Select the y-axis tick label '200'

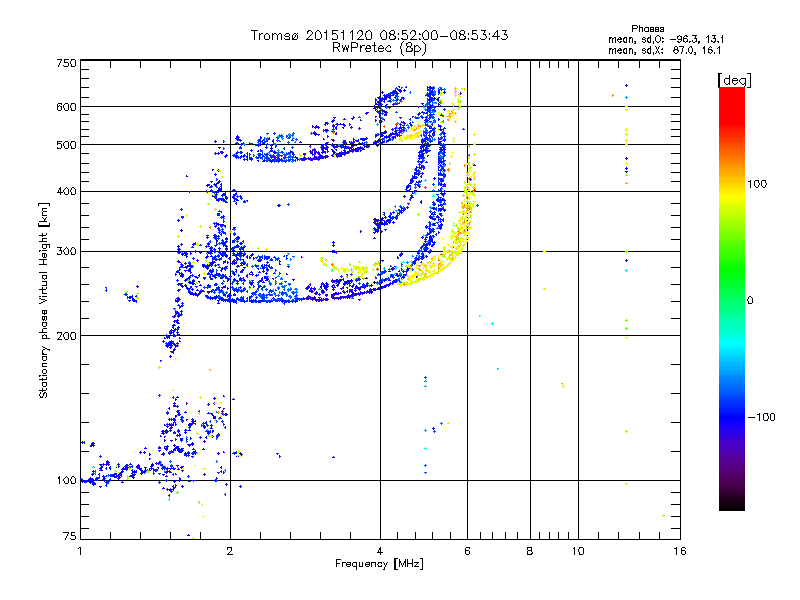[x=67, y=336]
